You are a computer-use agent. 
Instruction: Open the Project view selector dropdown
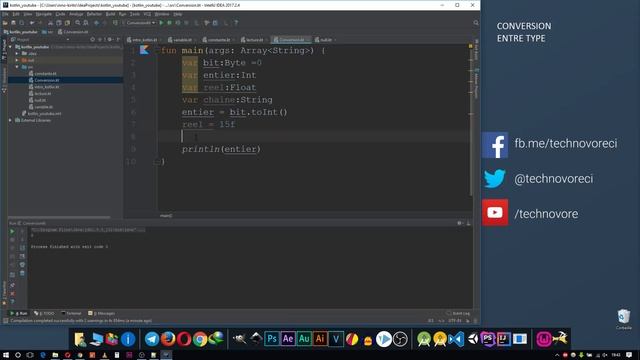point(40,40)
